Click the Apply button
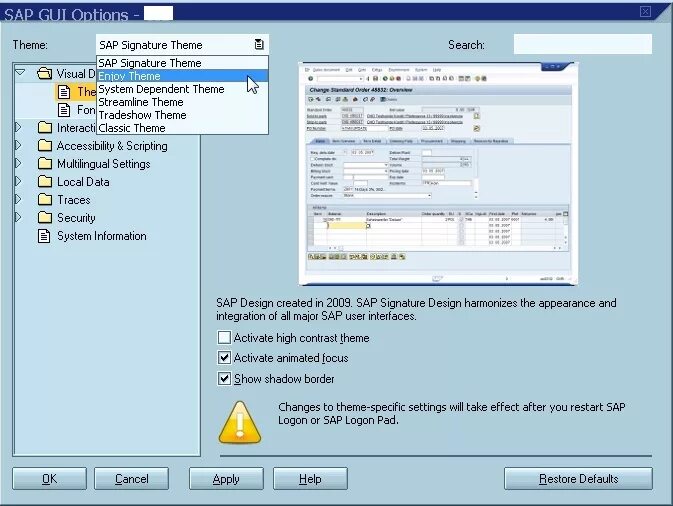The image size is (673, 506). (x=226, y=479)
